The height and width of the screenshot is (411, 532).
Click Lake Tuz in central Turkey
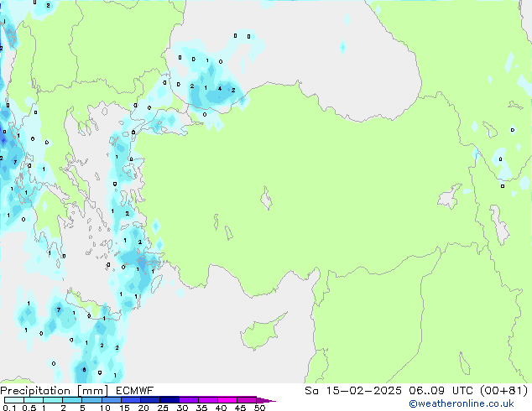click(268, 200)
